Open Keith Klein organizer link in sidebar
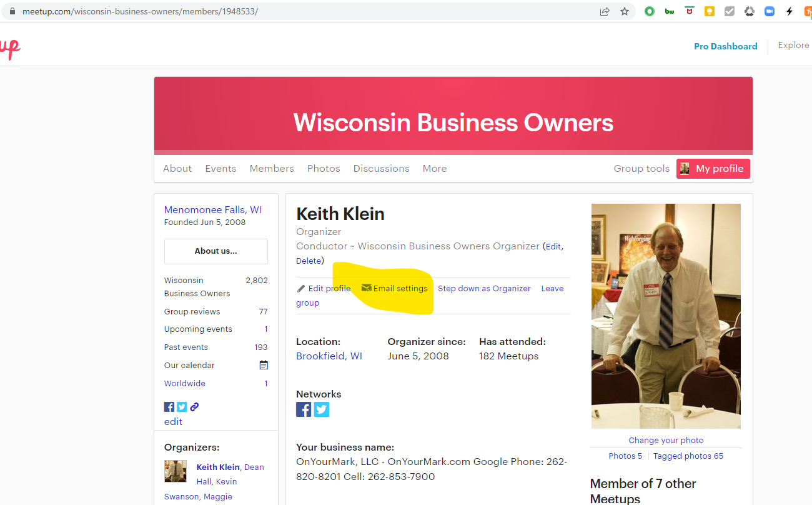Image resolution: width=812 pixels, height=505 pixels. point(218,467)
